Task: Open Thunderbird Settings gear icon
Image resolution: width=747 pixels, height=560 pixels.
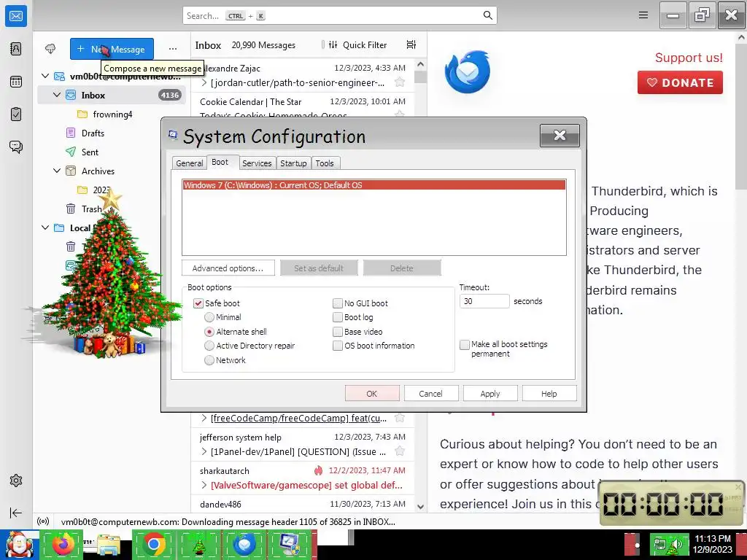Action: [x=16, y=481]
